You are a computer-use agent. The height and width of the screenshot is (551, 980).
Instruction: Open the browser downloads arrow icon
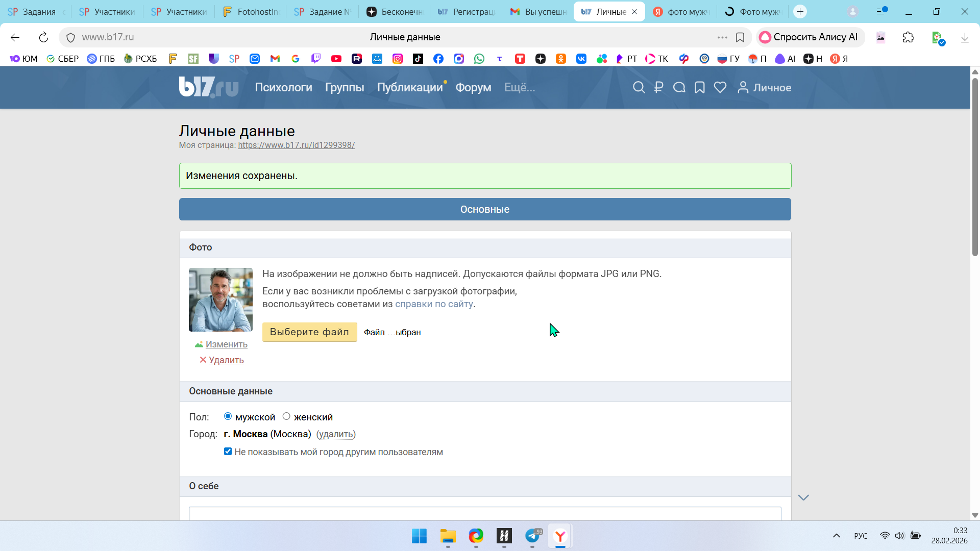pyautogui.click(x=965, y=37)
